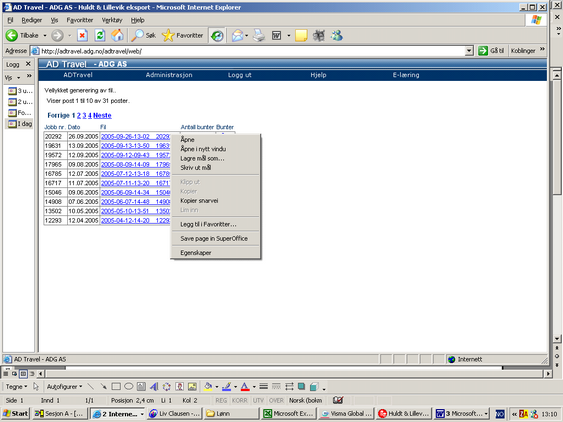Select the I dag history item
The image size is (563, 422).
[20, 124]
